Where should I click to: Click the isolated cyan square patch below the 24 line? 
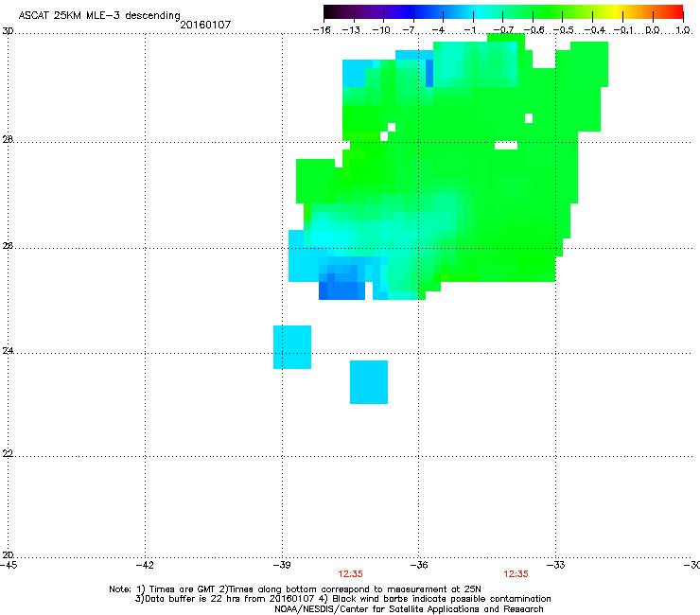pos(369,382)
